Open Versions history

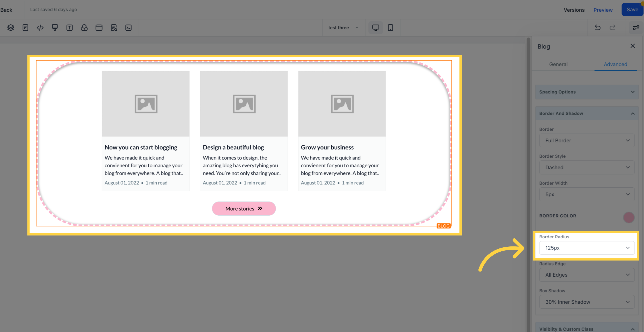pos(574,10)
